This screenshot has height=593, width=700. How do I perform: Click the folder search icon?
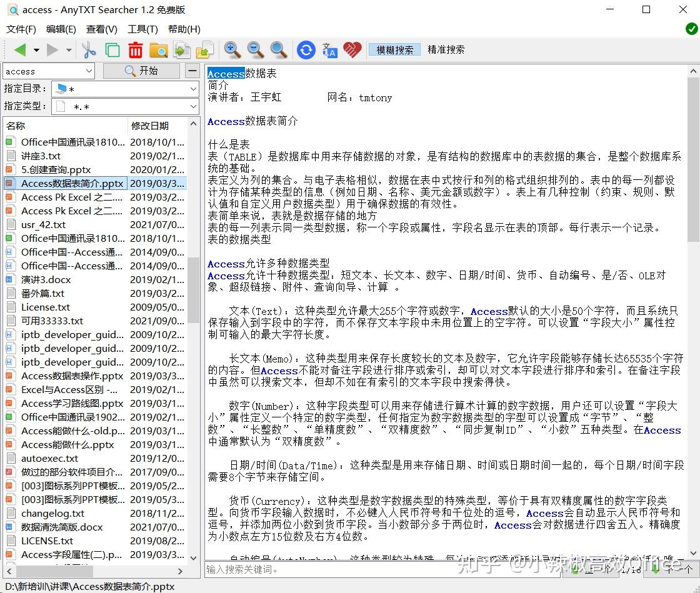pyautogui.click(x=157, y=50)
